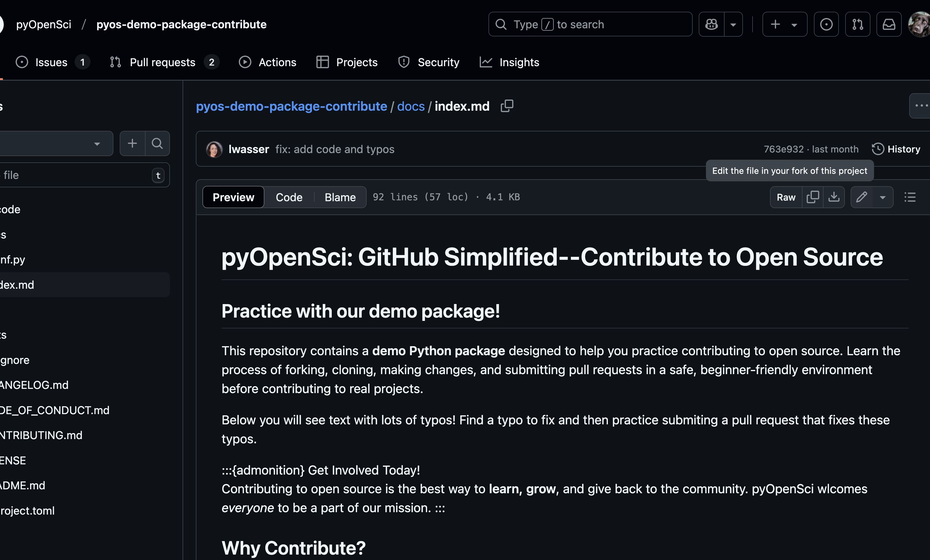
Task: Open conf.py in the file tree
Action: [x=85, y=260]
